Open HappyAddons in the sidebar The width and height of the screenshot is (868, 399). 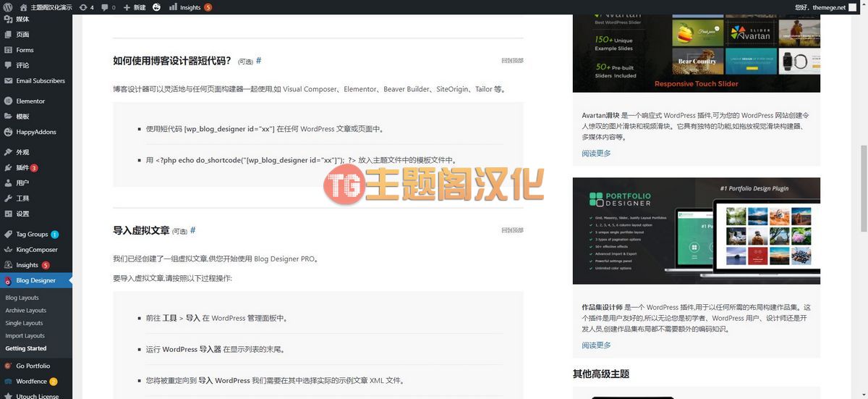36,132
